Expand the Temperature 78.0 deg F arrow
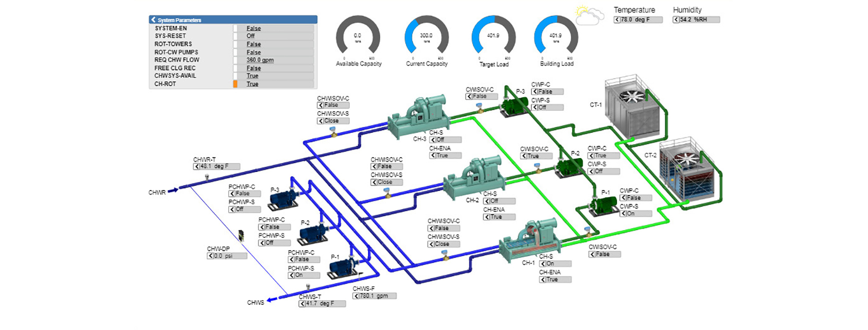Screen dimensions: 868x330 [x=617, y=20]
